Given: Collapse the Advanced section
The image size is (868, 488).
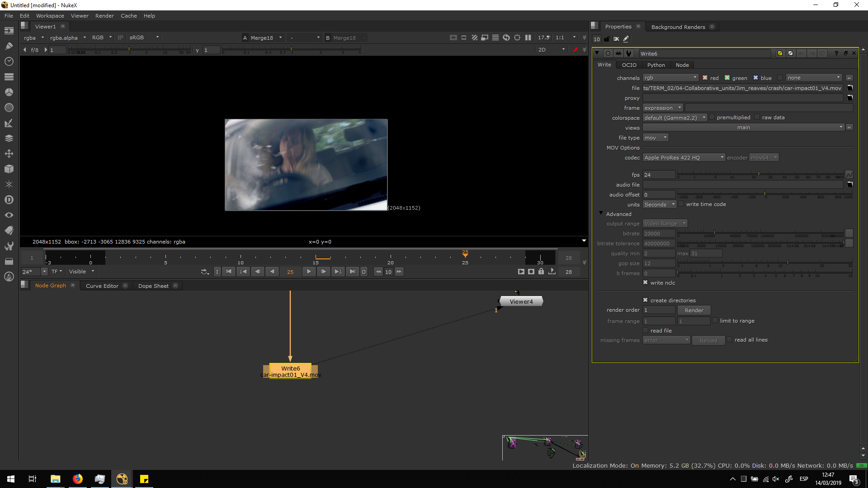Looking at the screenshot, I should coord(601,213).
